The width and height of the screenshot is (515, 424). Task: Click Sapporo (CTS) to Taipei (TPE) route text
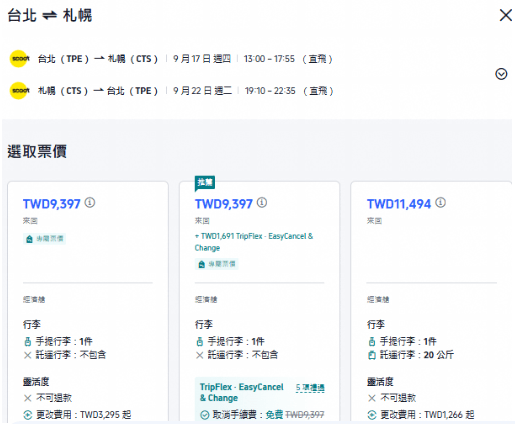pyautogui.click(x=98, y=91)
